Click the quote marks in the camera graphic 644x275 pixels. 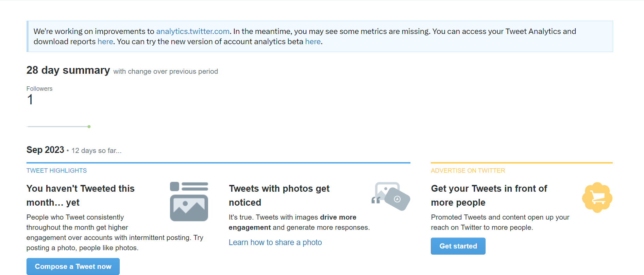pos(376,200)
